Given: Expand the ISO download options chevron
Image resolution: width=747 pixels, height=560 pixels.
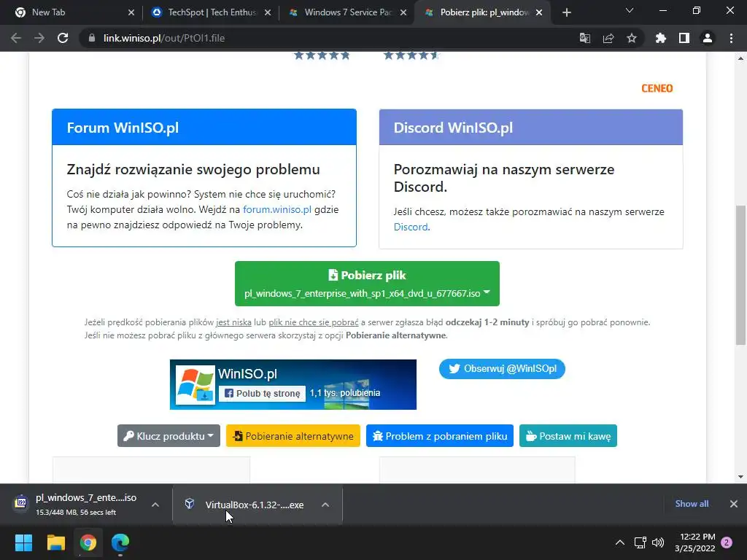Looking at the screenshot, I should [x=155, y=505].
